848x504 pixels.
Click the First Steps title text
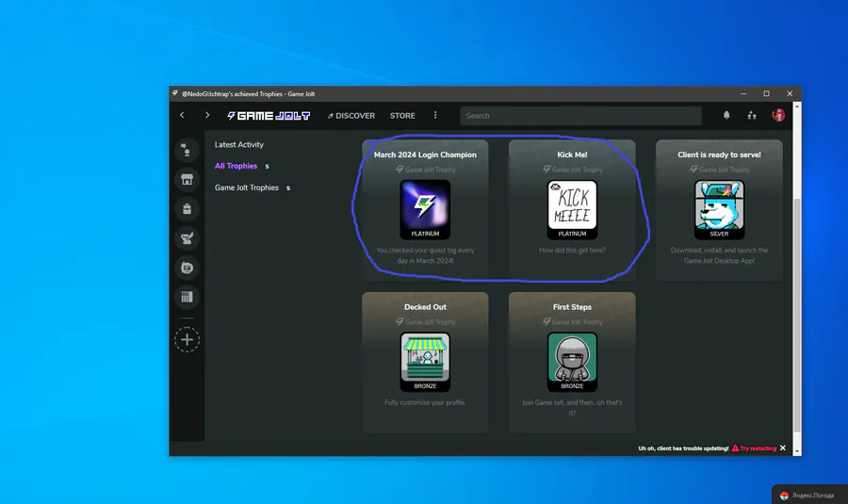572,306
